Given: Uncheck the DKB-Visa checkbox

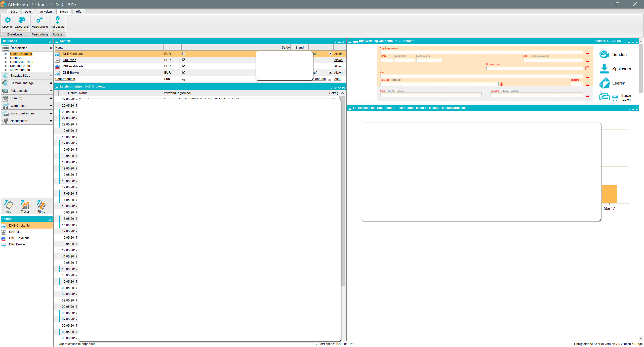Looking at the screenshot, I should (184, 60).
